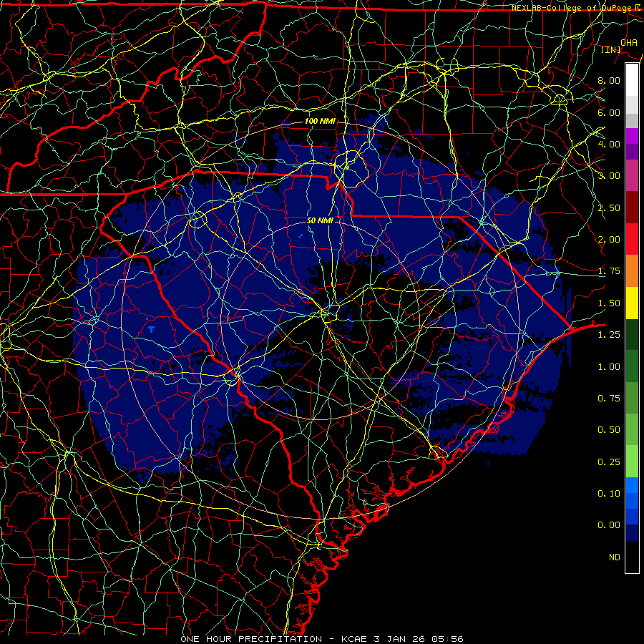
Task: Click the '2.00' legend value
Action: [608, 240]
